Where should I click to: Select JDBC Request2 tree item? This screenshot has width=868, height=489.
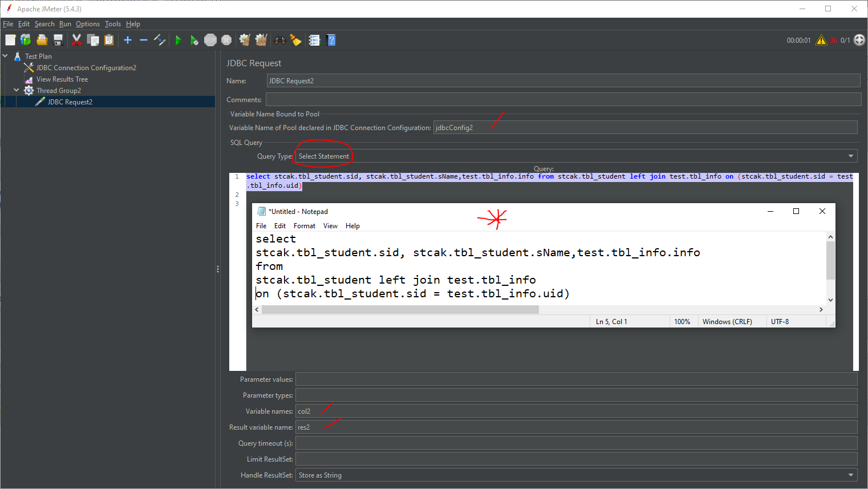[x=70, y=102]
